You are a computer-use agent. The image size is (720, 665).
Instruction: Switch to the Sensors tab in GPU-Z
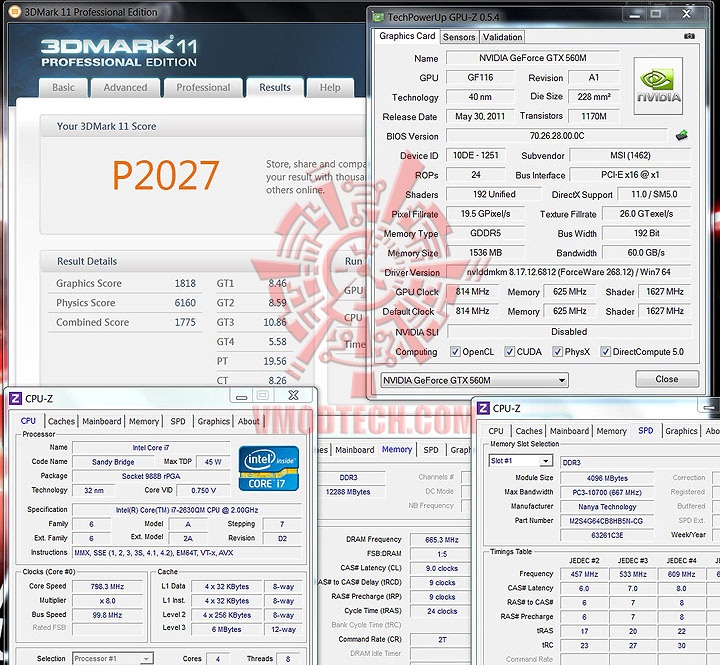click(x=459, y=37)
